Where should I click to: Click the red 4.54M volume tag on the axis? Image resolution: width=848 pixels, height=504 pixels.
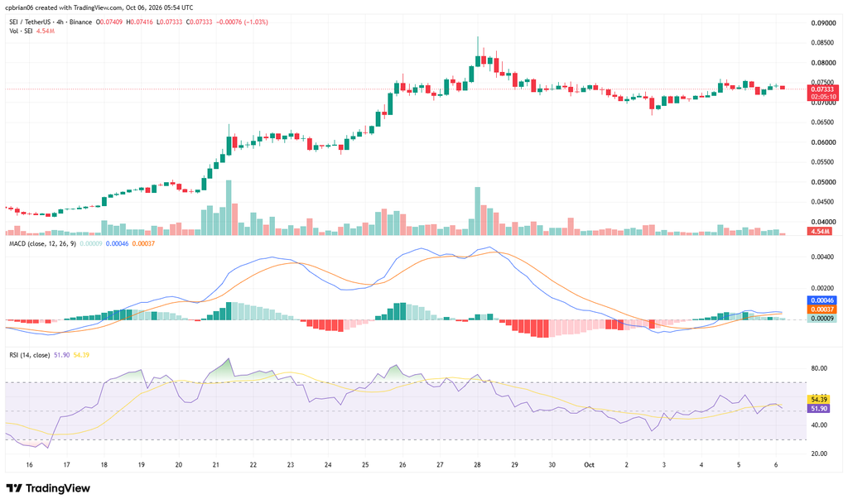pyautogui.click(x=819, y=231)
